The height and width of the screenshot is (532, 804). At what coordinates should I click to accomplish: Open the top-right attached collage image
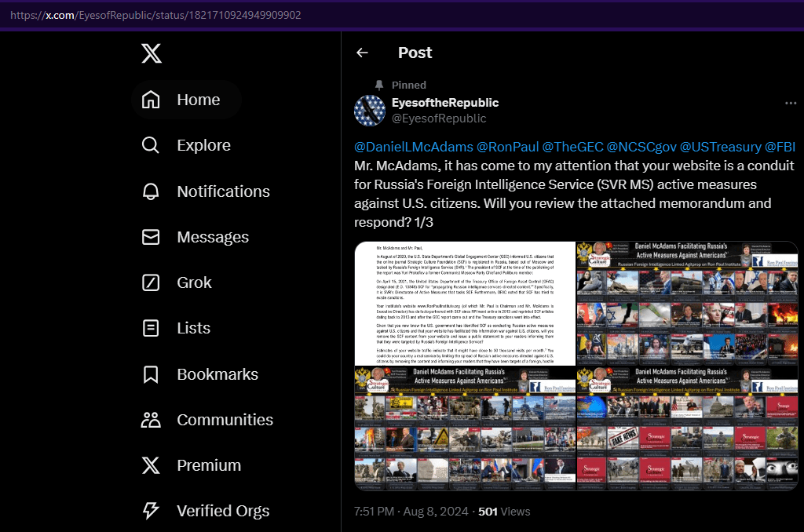(x=687, y=303)
